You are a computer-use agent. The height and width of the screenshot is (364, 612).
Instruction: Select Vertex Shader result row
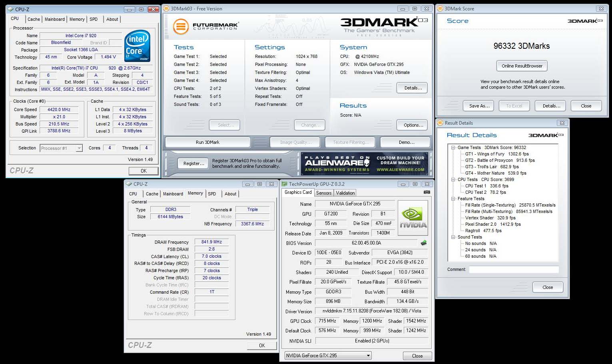[x=490, y=218]
